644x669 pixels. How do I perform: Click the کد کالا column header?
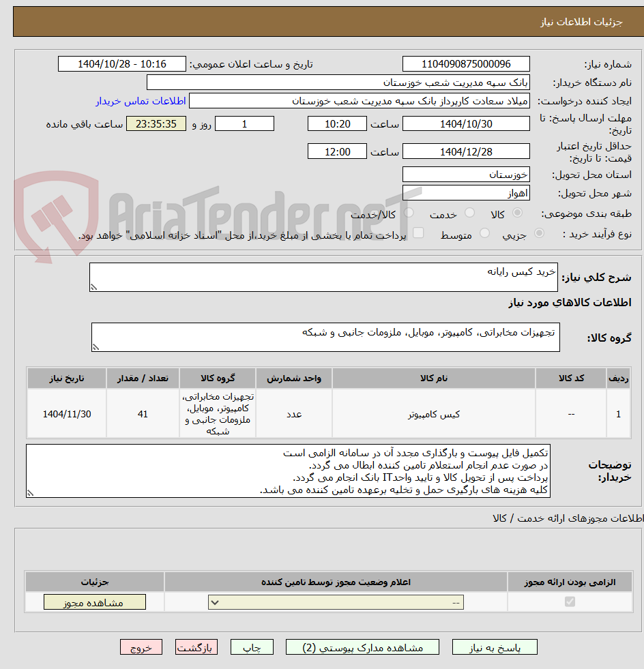[x=571, y=378]
